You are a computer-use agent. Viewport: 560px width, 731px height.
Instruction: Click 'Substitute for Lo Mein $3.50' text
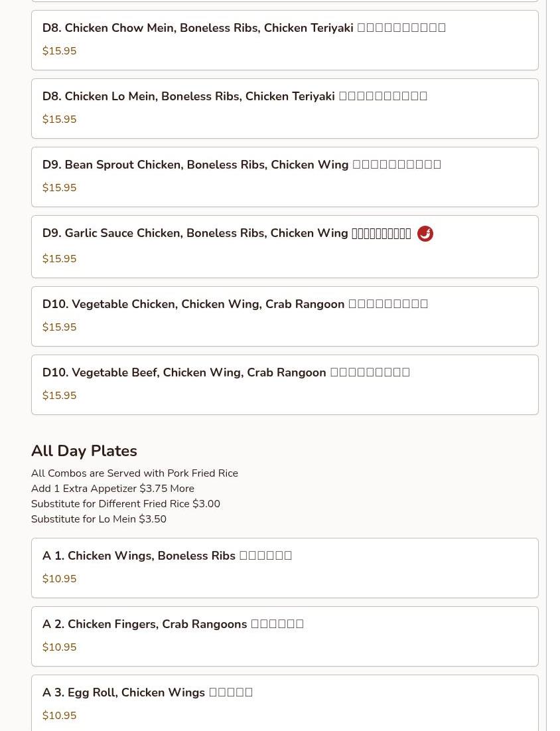99,519
